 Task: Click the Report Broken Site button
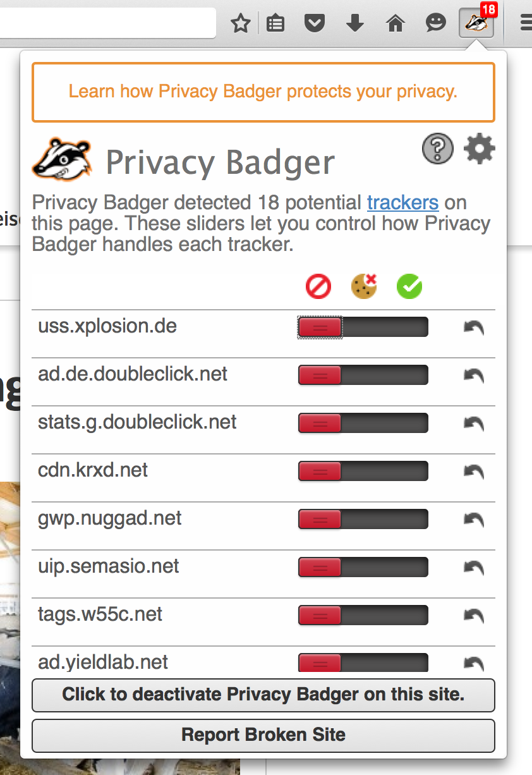(x=263, y=735)
